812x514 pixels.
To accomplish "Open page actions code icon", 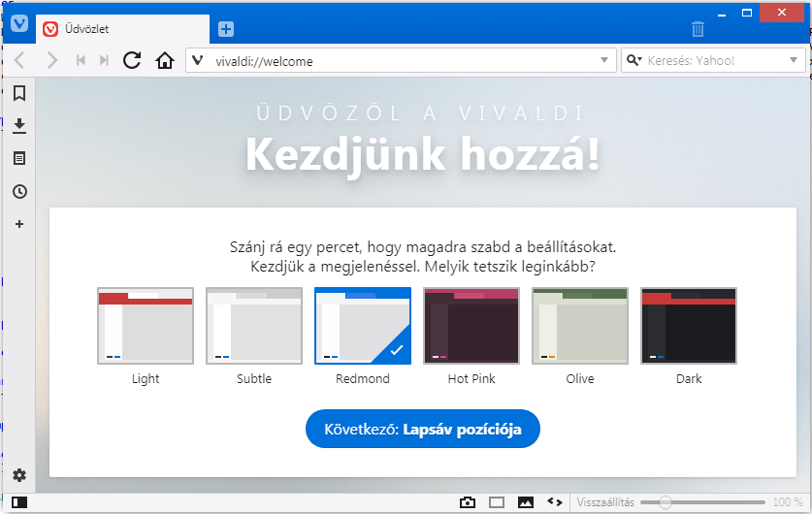I will [x=555, y=501].
